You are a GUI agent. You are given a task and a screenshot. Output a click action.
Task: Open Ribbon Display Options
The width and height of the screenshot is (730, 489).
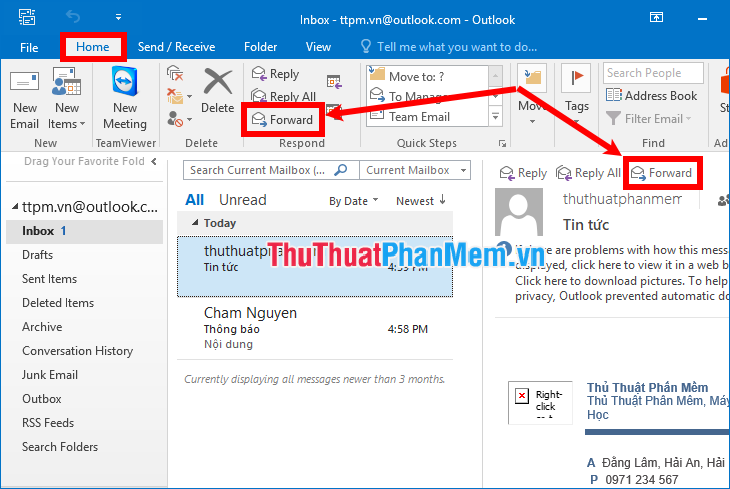pyautogui.click(x=656, y=18)
